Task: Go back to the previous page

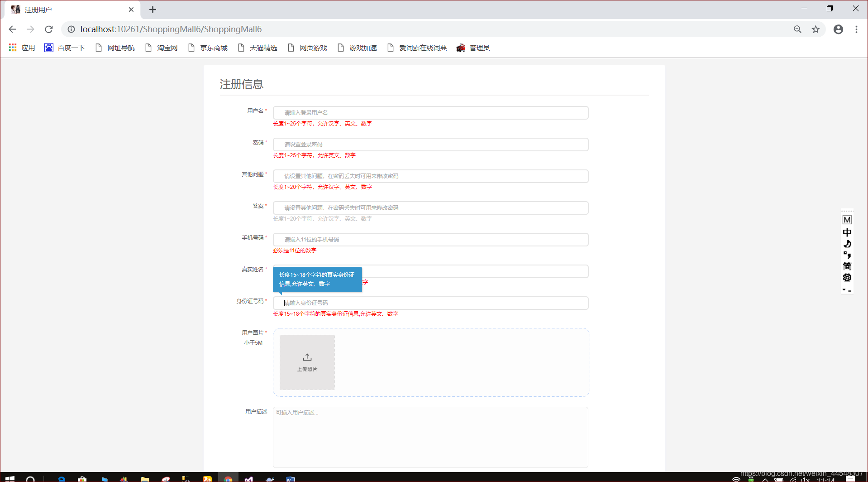Action: [x=12, y=29]
